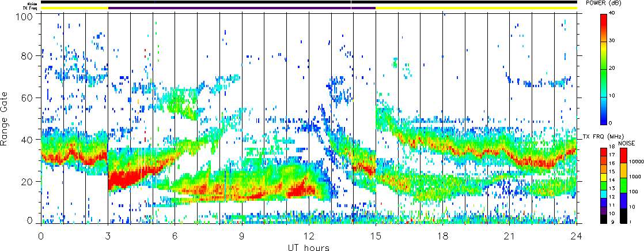This screenshot has width=644, height=251.
Task: Click the 18 tick label on UT hours axis
Action: pos(443,237)
